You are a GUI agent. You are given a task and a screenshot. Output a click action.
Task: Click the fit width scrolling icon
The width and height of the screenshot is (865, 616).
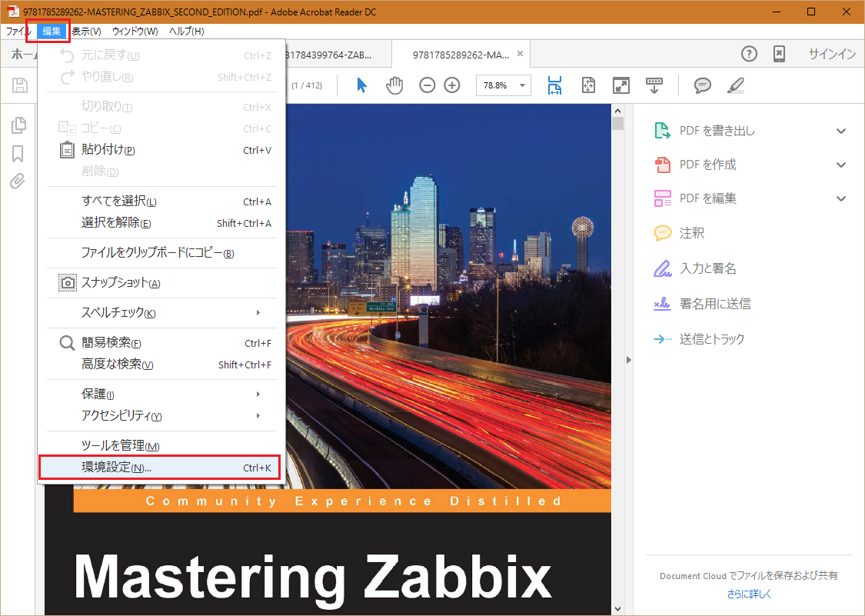coord(554,85)
